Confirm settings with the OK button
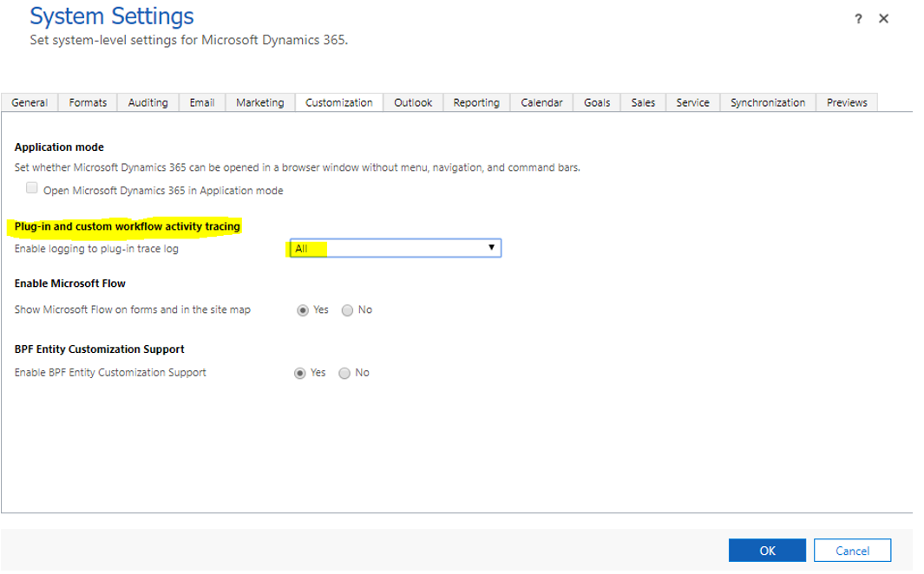This screenshot has height=574, width=924. 767,551
